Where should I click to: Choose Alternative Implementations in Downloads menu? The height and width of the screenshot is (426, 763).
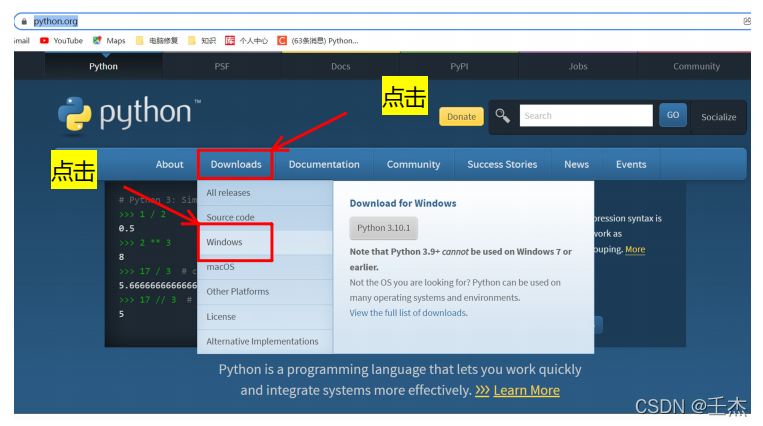(265, 342)
